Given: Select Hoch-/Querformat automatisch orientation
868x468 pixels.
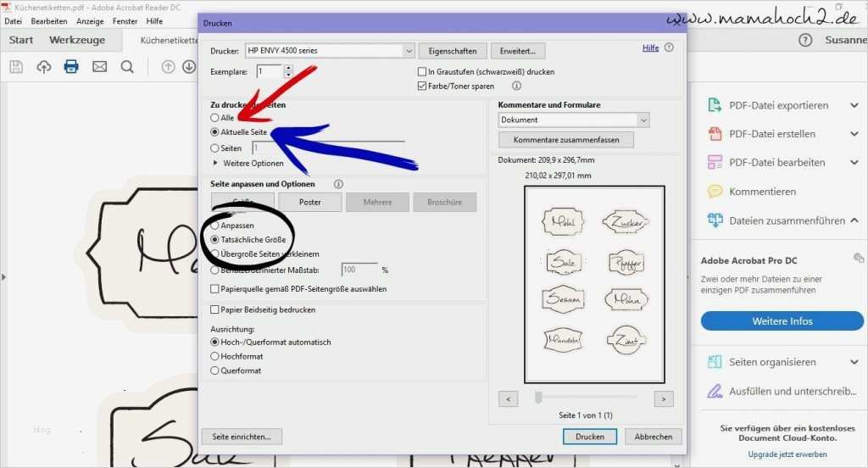Looking at the screenshot, I should coord(214,343).
